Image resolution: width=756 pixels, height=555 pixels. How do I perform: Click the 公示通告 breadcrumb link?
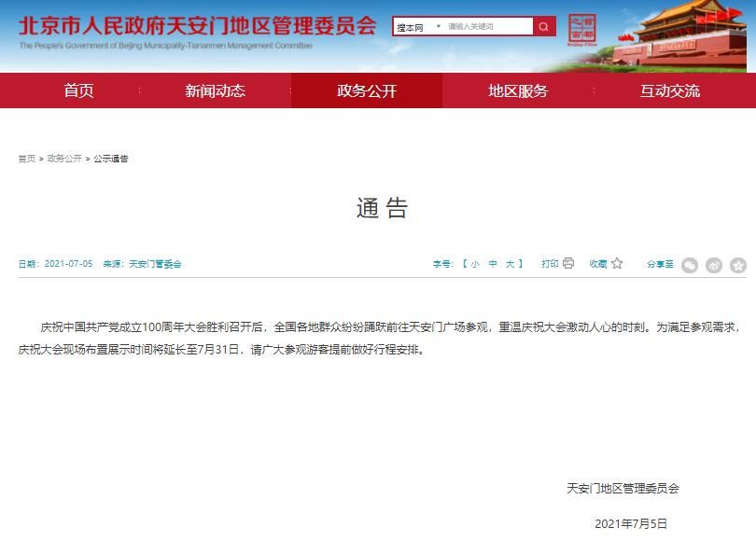[111, 159]
